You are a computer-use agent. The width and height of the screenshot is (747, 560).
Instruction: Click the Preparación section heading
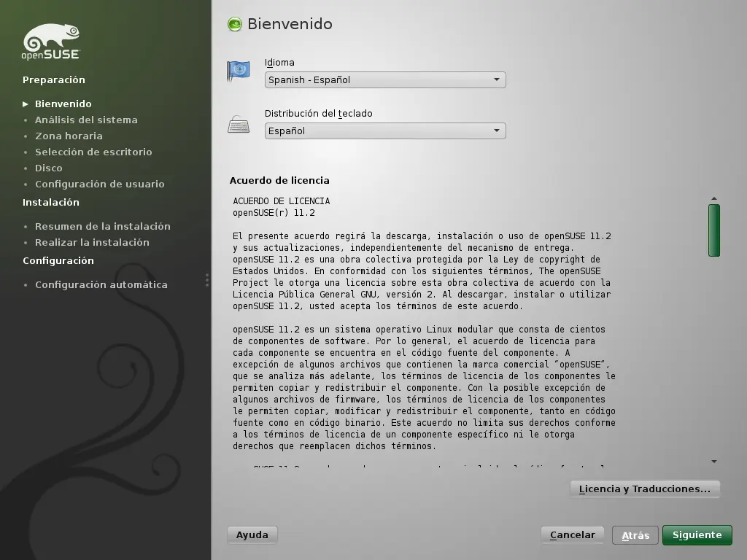pyautogui.click(x=54, y=80)
